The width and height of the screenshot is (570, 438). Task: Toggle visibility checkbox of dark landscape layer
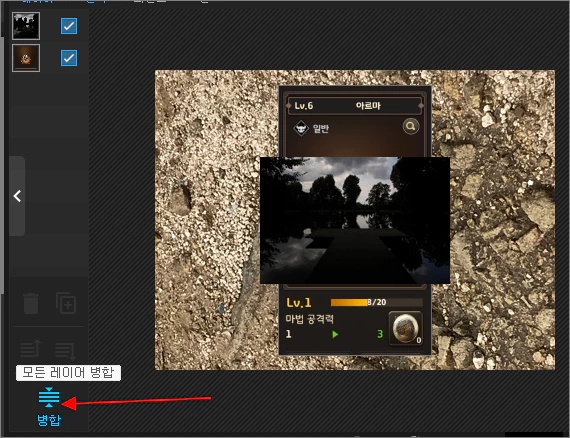(x=69, y=26)
